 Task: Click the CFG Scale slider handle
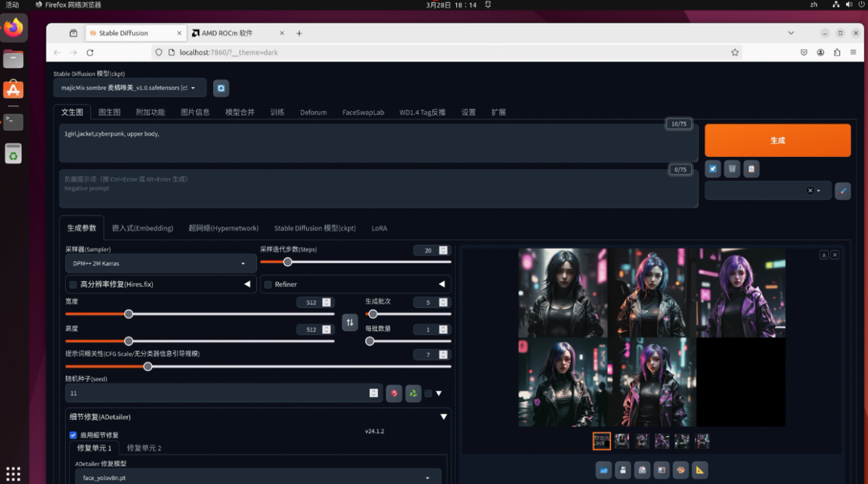coord(147,366)
